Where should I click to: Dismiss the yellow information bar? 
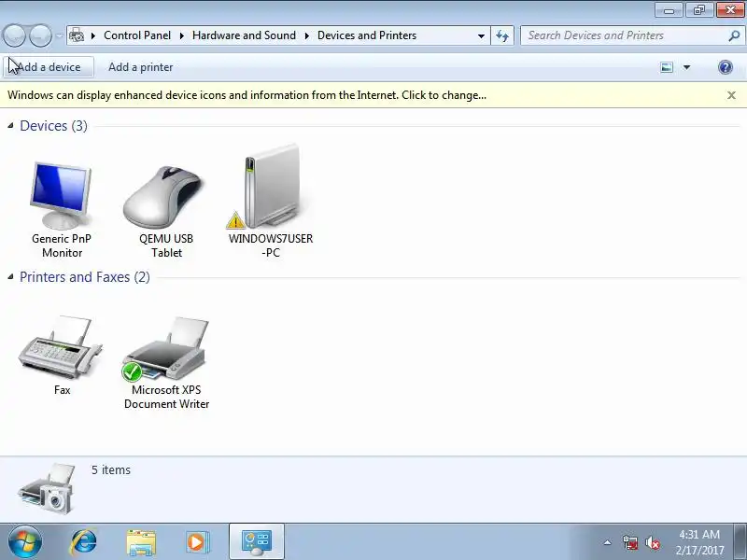click(x=731, y=95)
